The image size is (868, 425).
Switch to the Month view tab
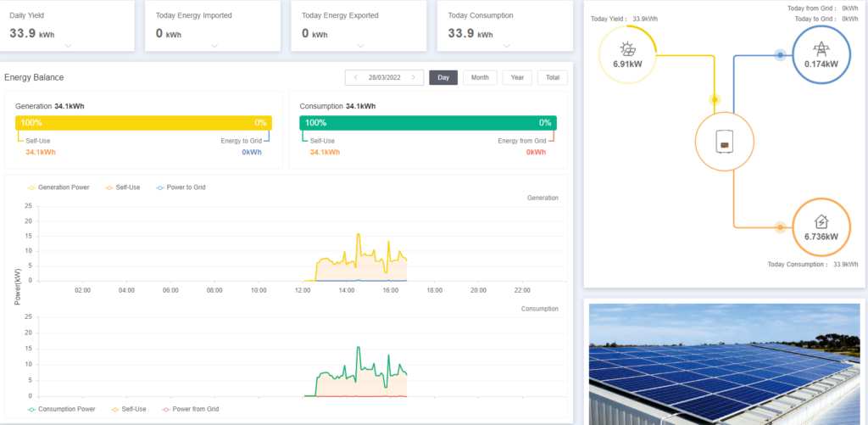point(480,78)
